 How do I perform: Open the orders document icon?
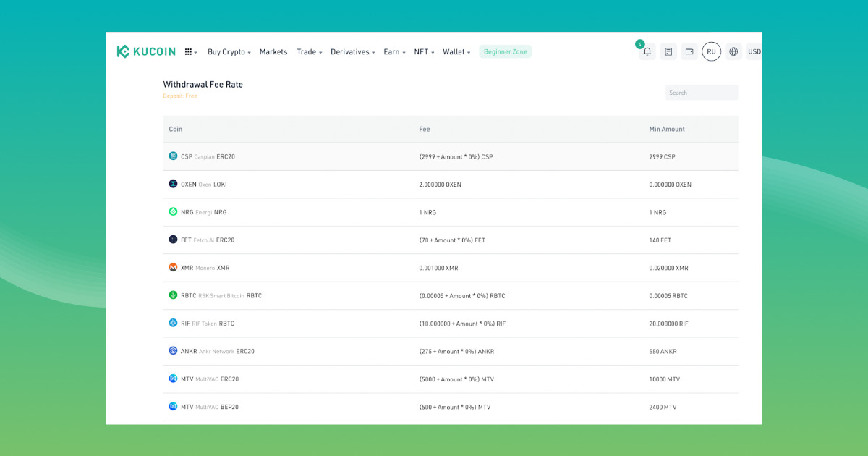point(668,51)
